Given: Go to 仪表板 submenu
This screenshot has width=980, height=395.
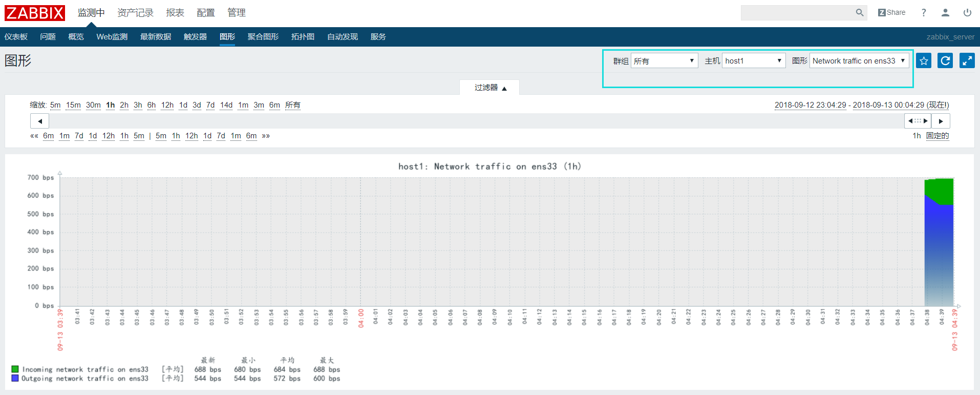Looking at the screenshot, I should 16,37.
